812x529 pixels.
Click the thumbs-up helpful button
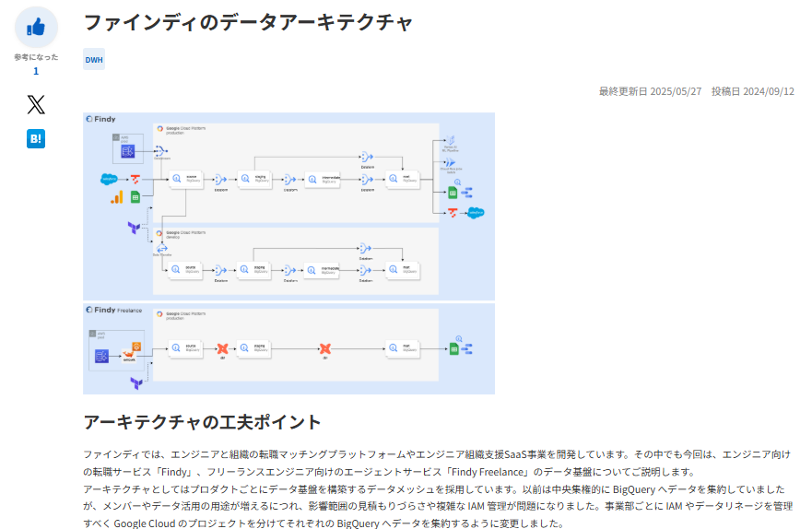click(36, 28)
